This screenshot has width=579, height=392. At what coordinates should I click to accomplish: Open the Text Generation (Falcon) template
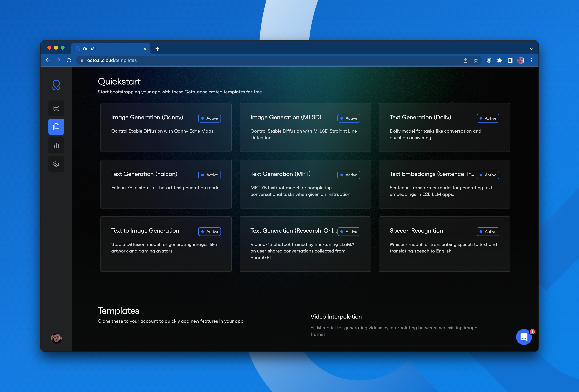click(x=166, y=184)
